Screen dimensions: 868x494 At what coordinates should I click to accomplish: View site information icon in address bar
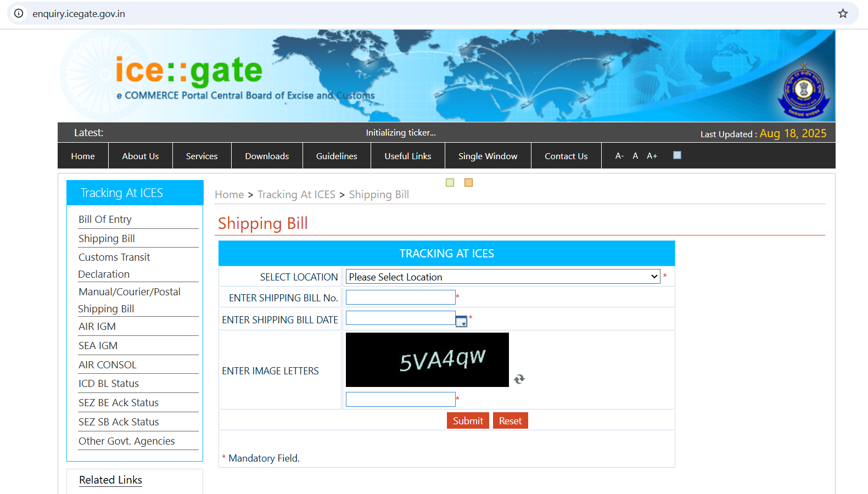point(19,13)
